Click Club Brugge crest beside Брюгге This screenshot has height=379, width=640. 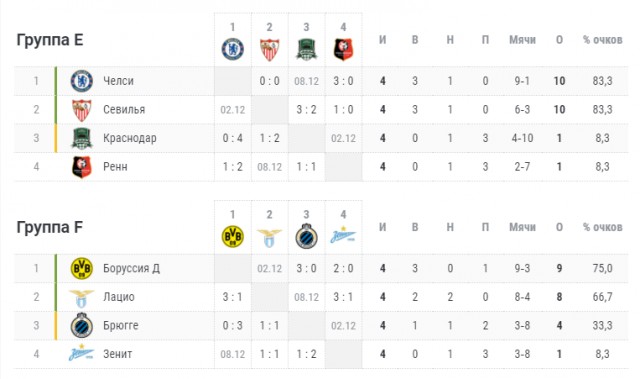click(x=82, y=325)
